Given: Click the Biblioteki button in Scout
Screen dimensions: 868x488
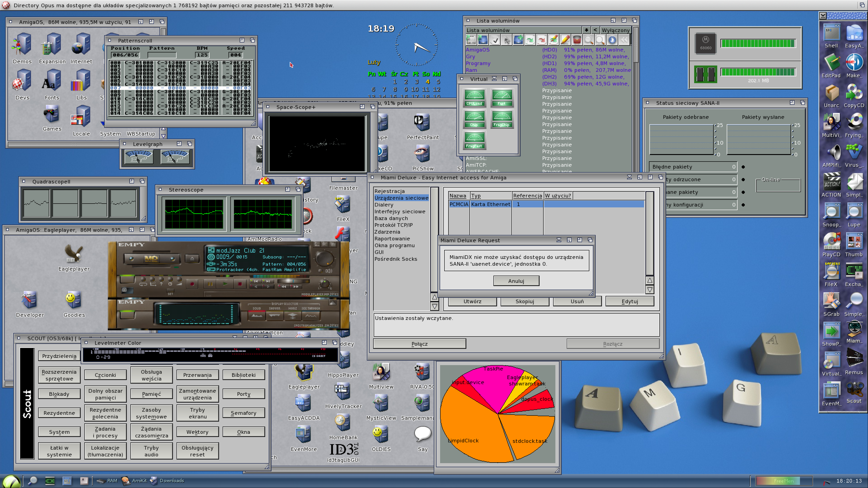Looking at the screenshot, I should point(243,375).
